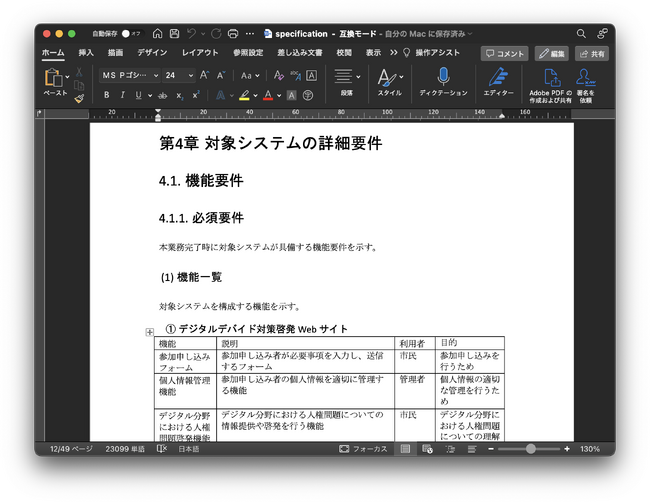Save the document with the floppy icon
This screenshot has width=650, height=503.
click(x=175, y=34)
